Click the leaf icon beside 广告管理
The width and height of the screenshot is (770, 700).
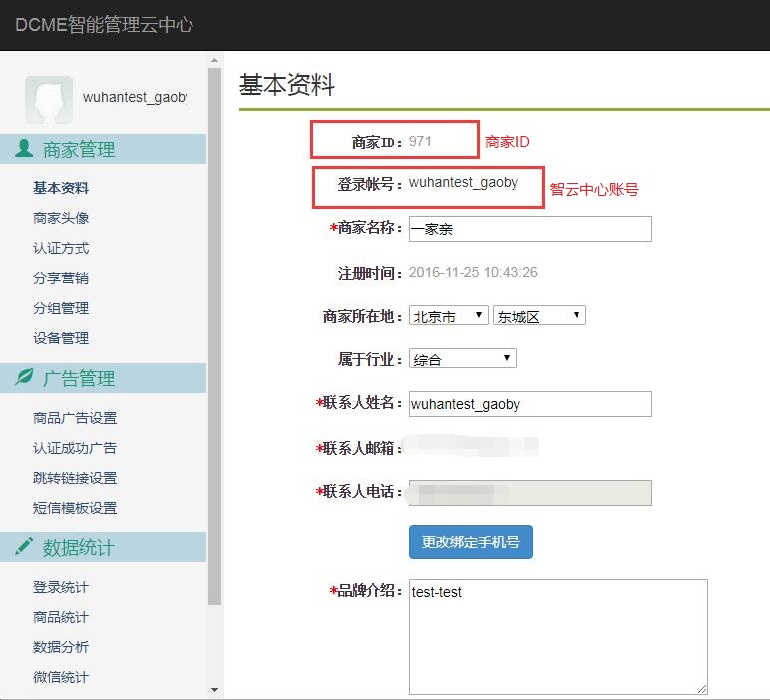(24, 378)
